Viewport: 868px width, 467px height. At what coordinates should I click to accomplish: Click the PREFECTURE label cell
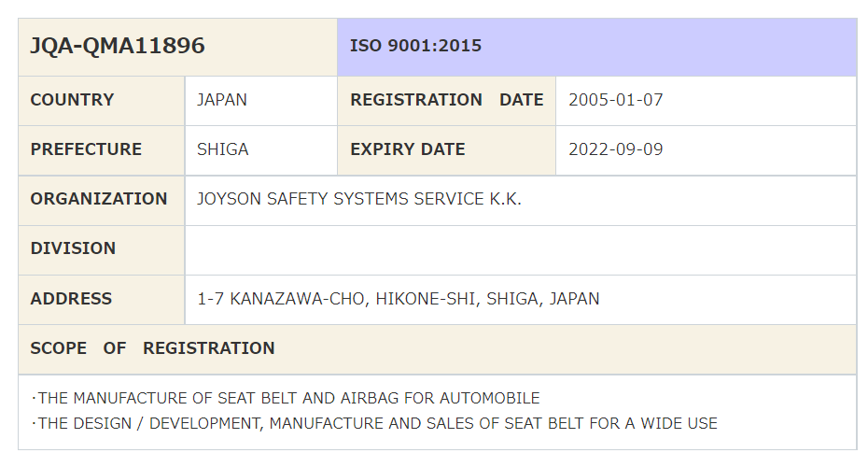(86, 149)
